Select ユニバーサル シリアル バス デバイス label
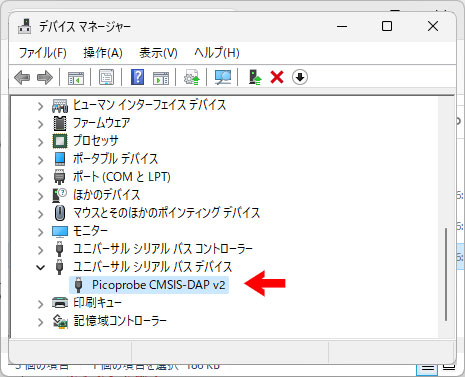465x377 pixels. click(152, 267)
